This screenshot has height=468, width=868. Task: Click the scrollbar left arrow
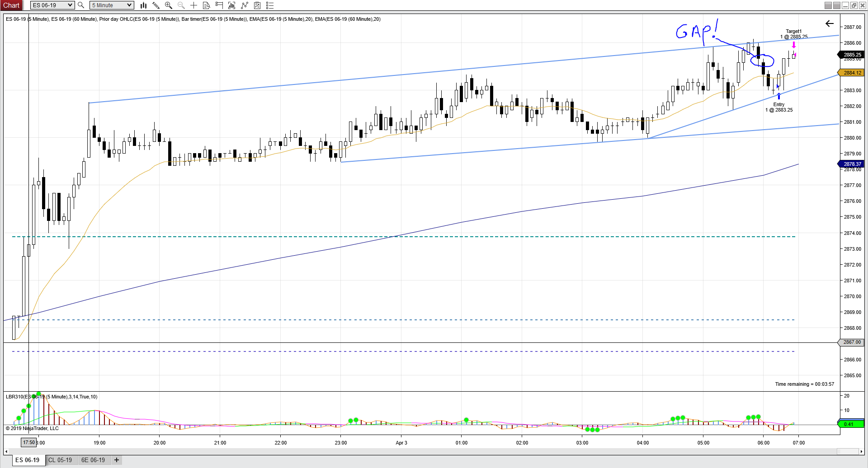[6, 451]
